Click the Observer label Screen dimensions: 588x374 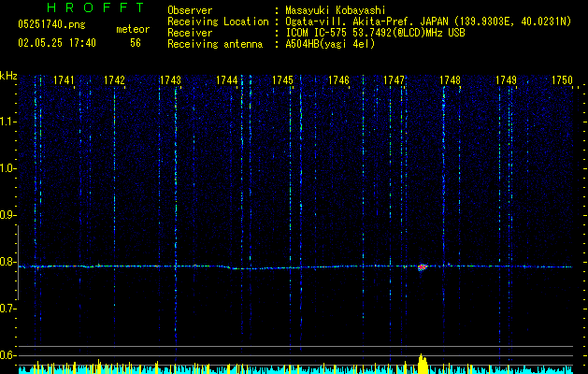190,10
